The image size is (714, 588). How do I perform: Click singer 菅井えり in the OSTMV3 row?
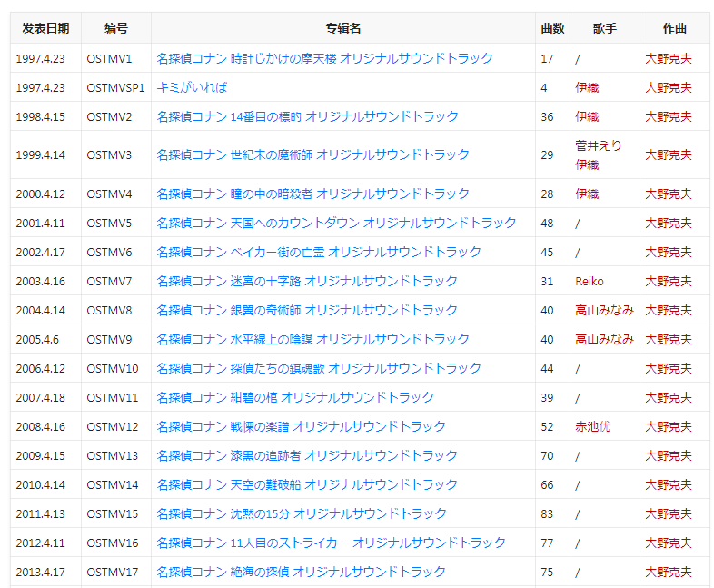pyautogui.click(x=599, y=145)
